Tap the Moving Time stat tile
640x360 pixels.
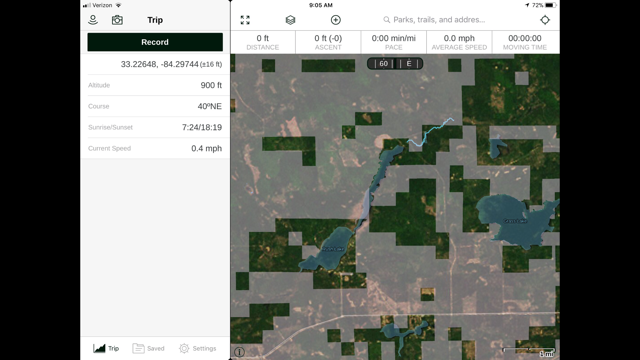pyautogui.click(x=525, y=42)
